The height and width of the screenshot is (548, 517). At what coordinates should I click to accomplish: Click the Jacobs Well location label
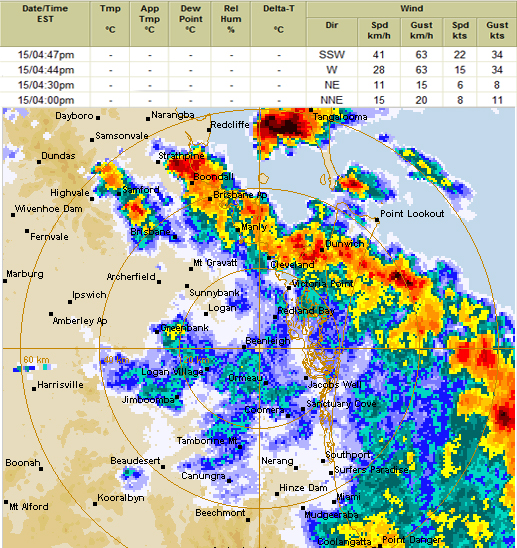[x=335, y=385]
